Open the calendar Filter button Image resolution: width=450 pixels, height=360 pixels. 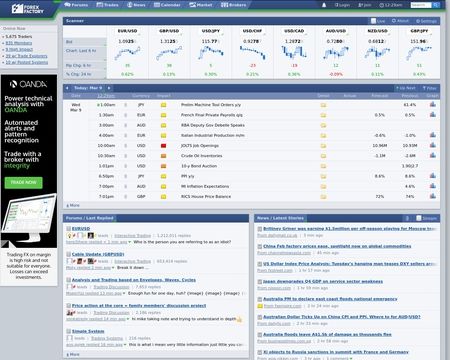[x=429, y=88]
